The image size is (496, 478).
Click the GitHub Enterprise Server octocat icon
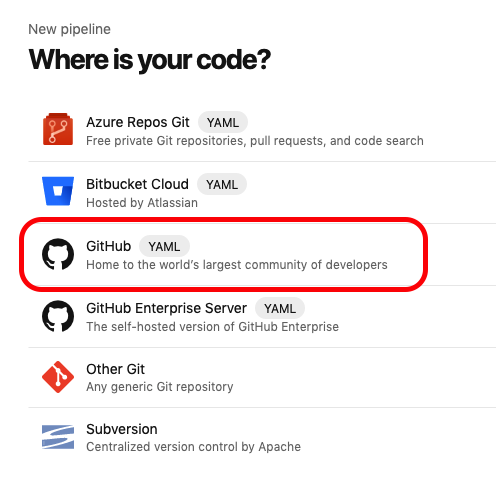tap(58, 316)
